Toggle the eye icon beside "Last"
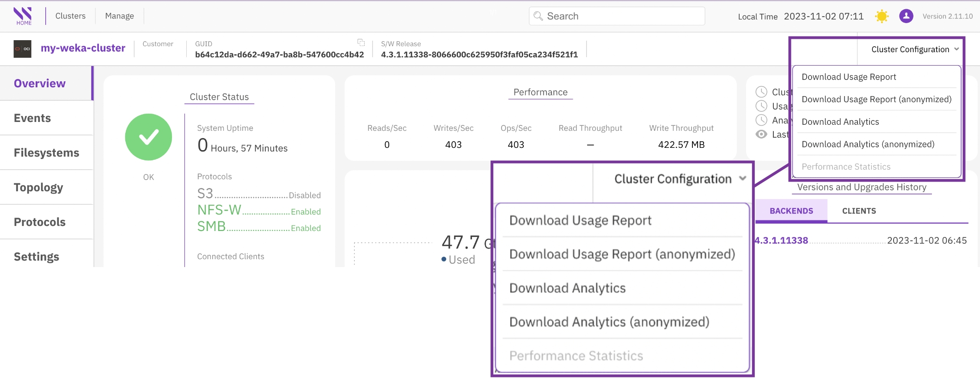Screen dimensions: 980x383 [761, 134]
